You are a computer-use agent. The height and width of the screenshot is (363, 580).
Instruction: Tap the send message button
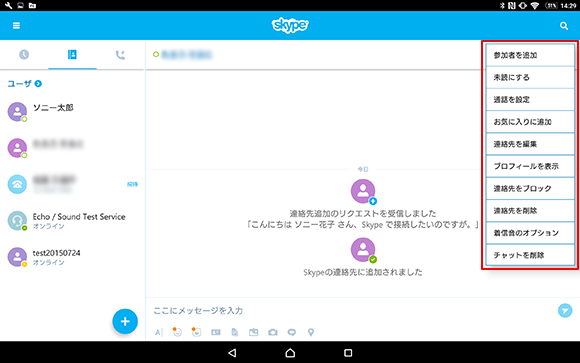(565, 310)
